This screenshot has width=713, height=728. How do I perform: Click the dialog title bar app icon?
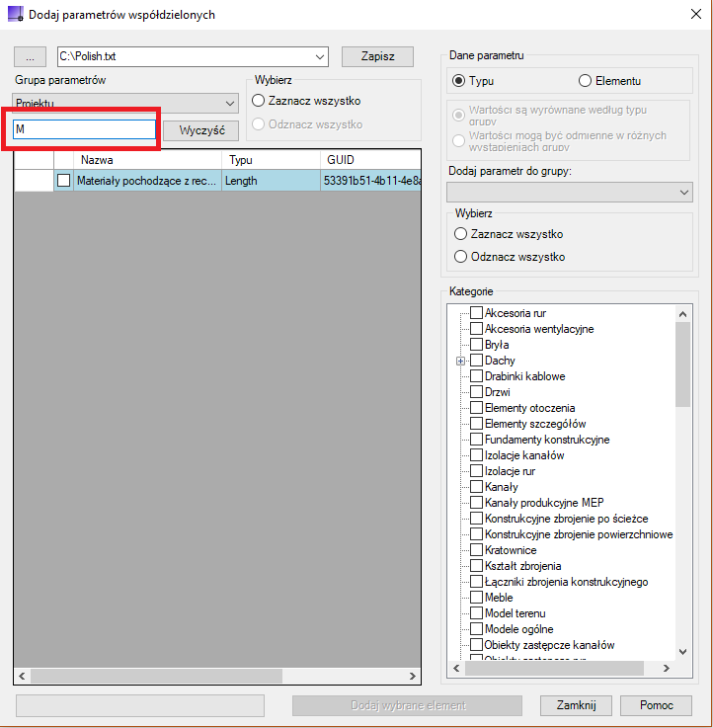point(16,14)
